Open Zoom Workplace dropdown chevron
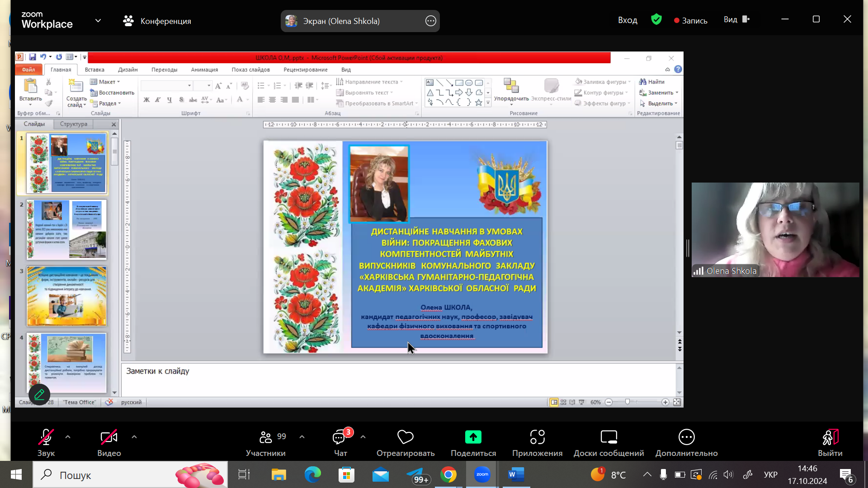Image resolution: width=868 pixels, height=488 pixels. [x=98, y=21]
